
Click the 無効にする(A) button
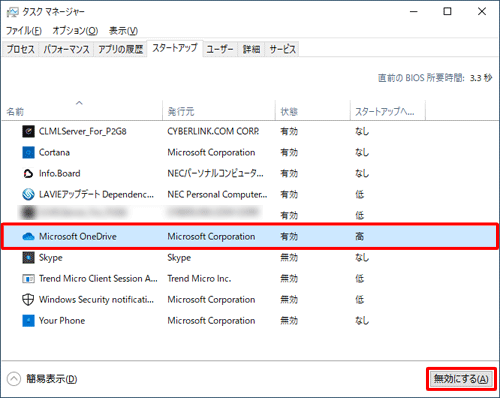[461, 379]
